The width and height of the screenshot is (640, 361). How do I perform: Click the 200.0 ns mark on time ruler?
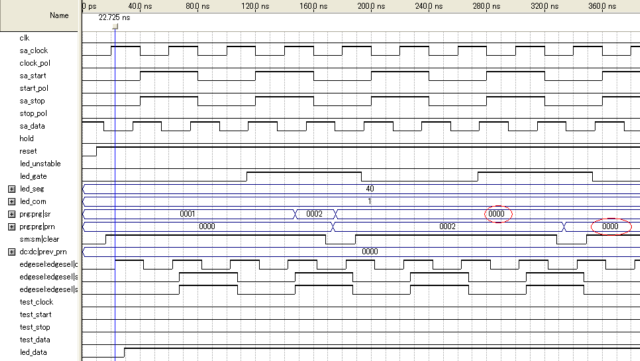coord(371,6)
